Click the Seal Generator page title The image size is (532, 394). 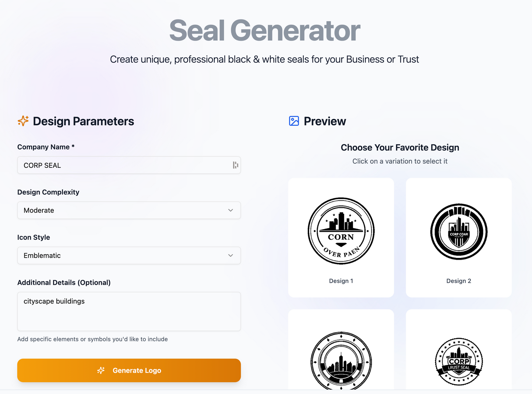(x=264, y=31)
